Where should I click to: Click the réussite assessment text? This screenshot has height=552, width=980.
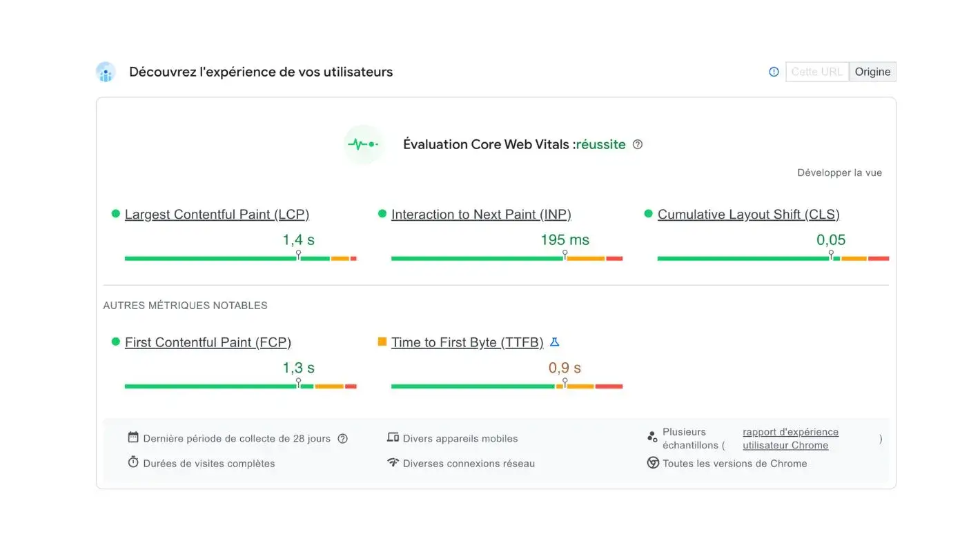(x=600, y=144)
